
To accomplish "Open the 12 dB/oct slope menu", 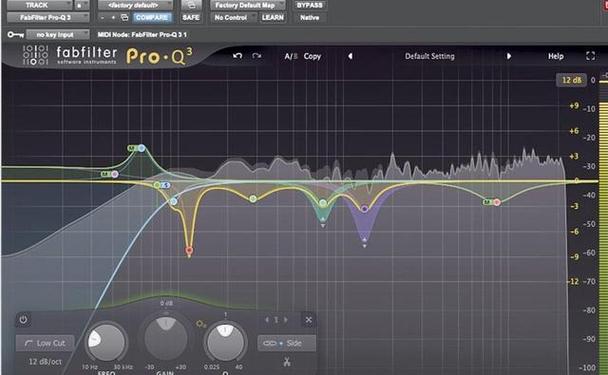I will [x=45, y=361].
